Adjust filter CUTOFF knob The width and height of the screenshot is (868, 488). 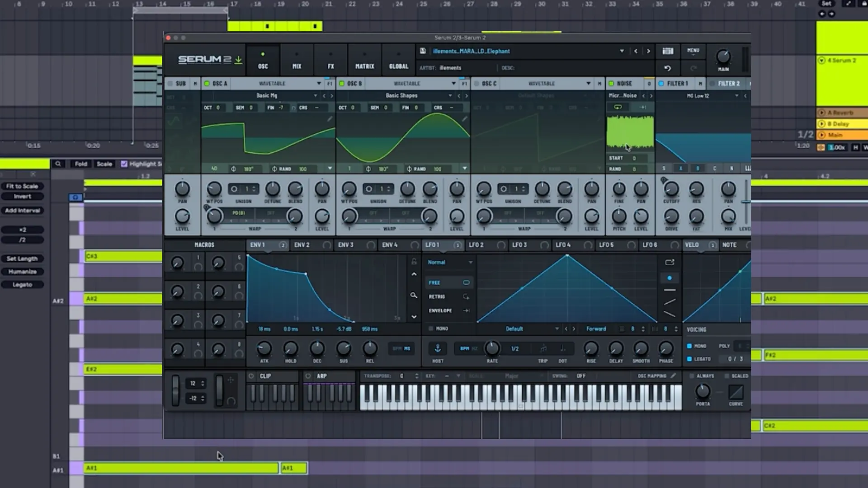(671, 189)
